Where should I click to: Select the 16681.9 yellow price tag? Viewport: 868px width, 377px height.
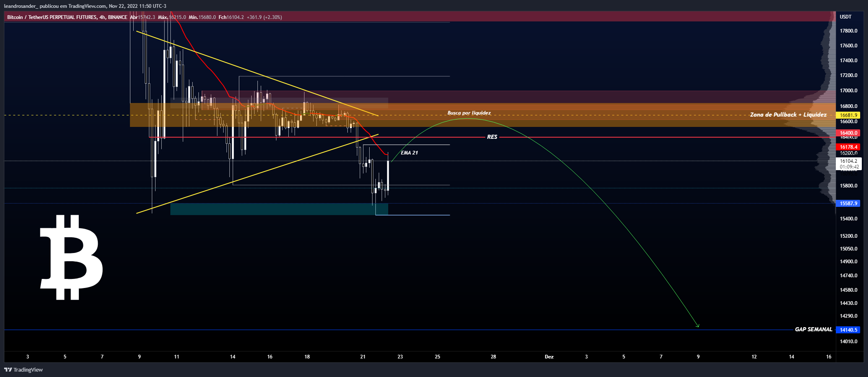tap(848, 115)
